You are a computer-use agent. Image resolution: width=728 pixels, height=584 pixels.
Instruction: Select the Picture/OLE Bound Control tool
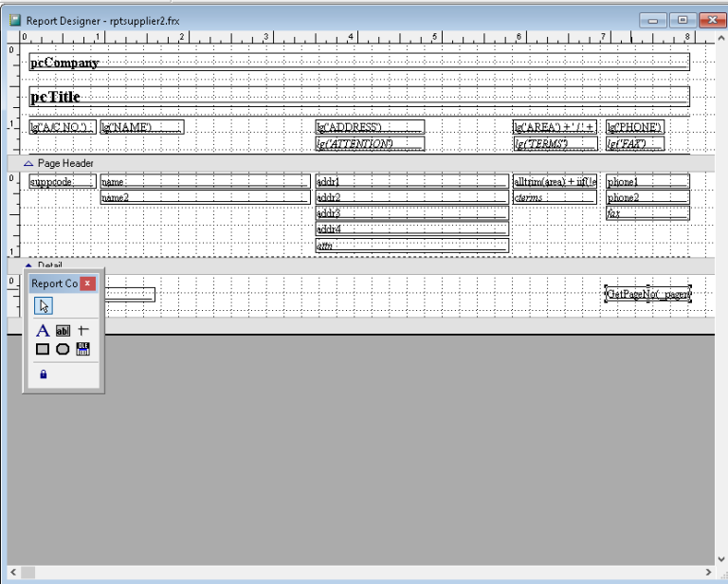click(x=83, y=349)
